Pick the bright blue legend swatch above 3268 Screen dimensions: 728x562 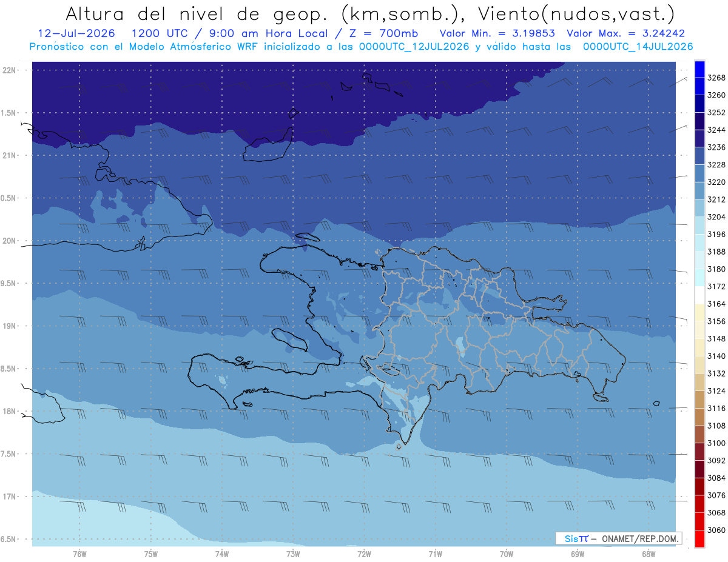click(x=699, y=69)
